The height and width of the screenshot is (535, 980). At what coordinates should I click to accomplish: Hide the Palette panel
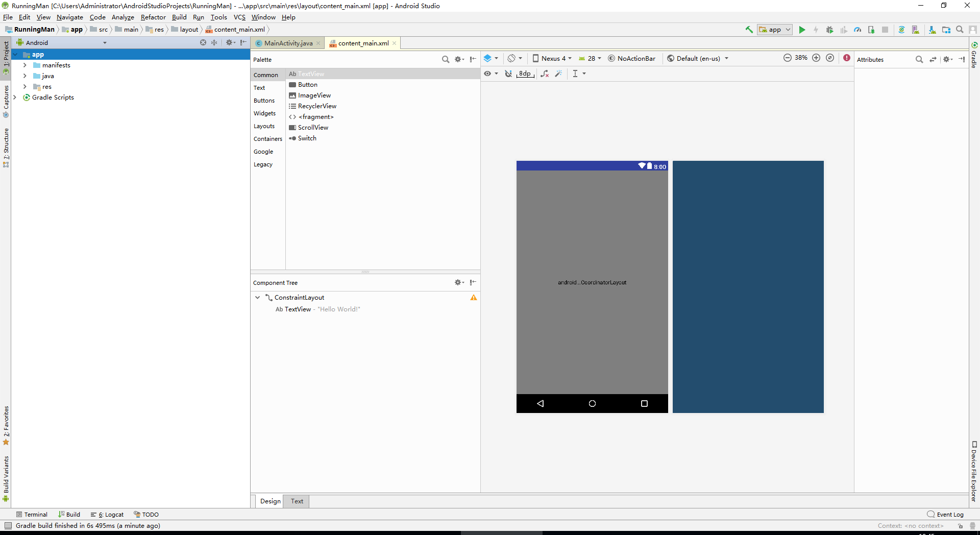473,59
